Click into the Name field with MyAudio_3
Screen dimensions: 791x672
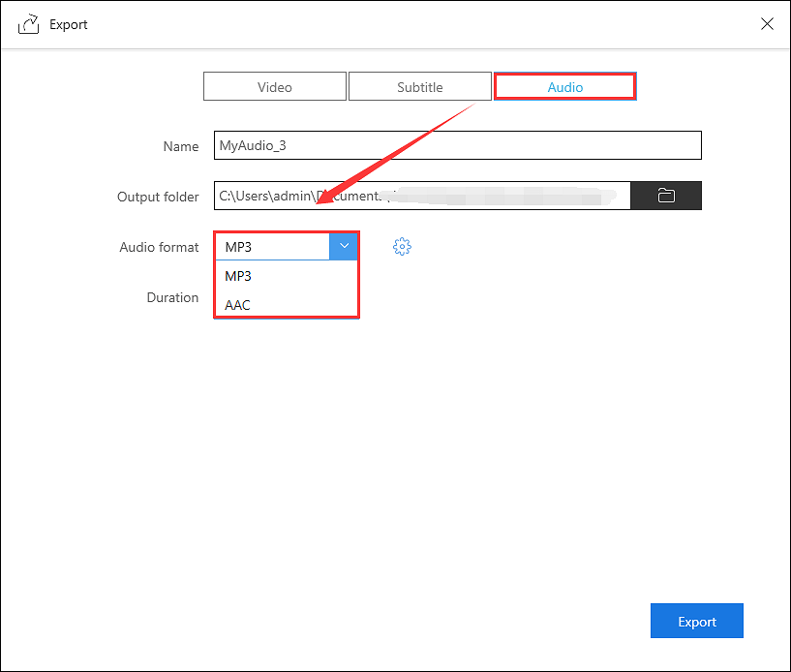click(x=457, y=146)
